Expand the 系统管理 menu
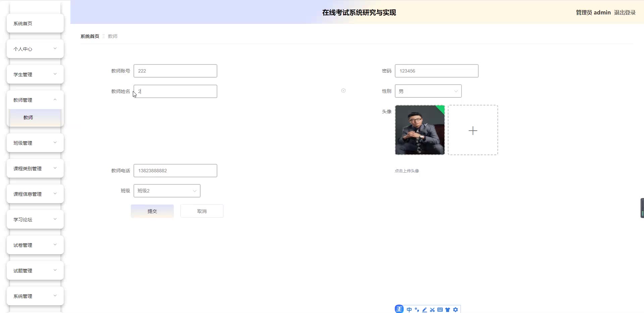Screen dimensions: 644x313 (35, 296)
